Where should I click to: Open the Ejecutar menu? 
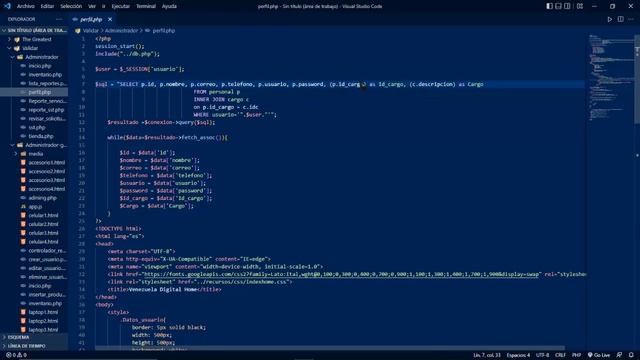(120, 6)
